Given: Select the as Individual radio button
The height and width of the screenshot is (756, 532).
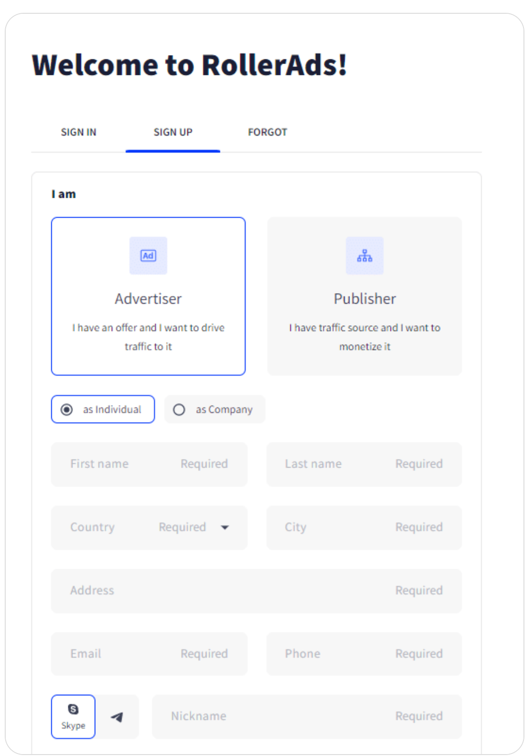Looking at the screenshot, I should point(103,409).
